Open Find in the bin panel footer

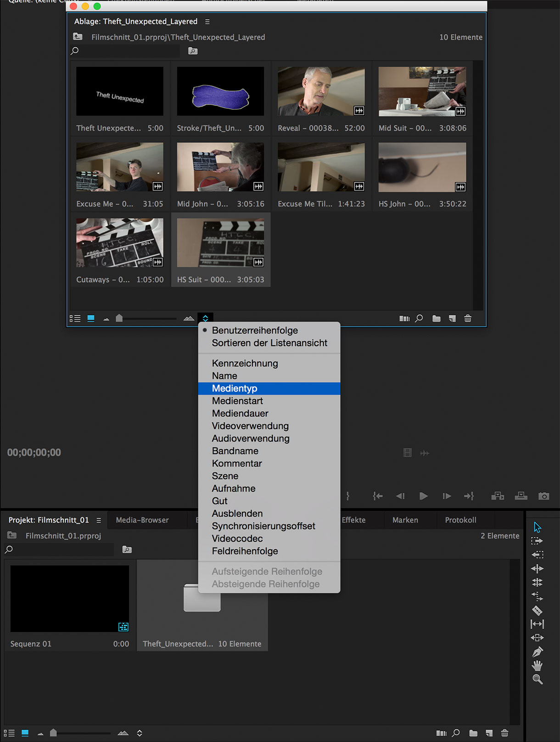point(419,318)
